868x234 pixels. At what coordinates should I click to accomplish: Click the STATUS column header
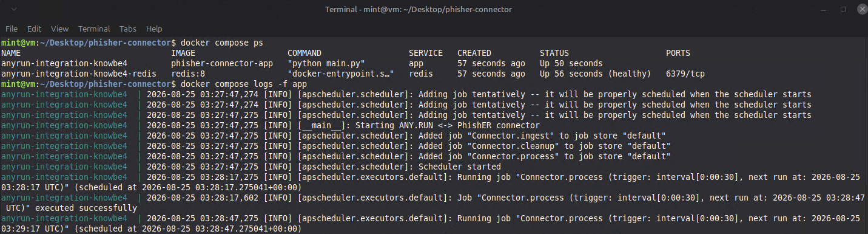pyautogui.click(x=554, y=53)
